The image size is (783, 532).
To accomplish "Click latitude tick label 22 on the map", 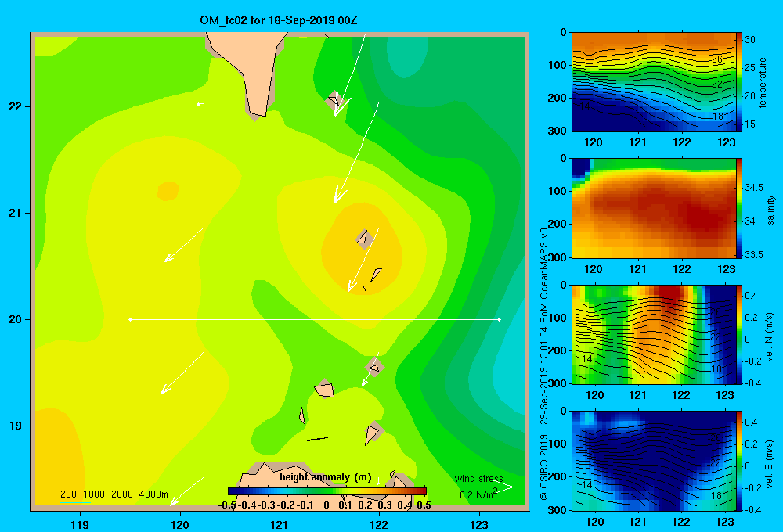I will [15, 107].
